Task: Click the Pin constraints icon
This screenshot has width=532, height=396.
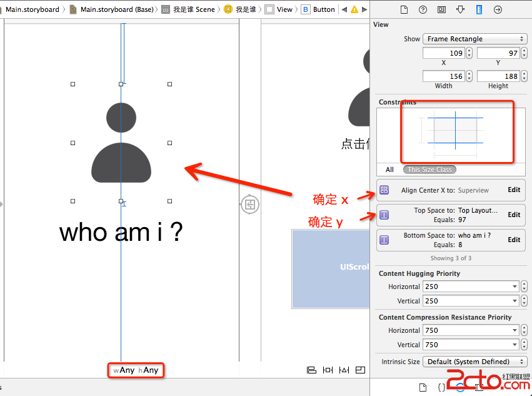Action: 328,370
